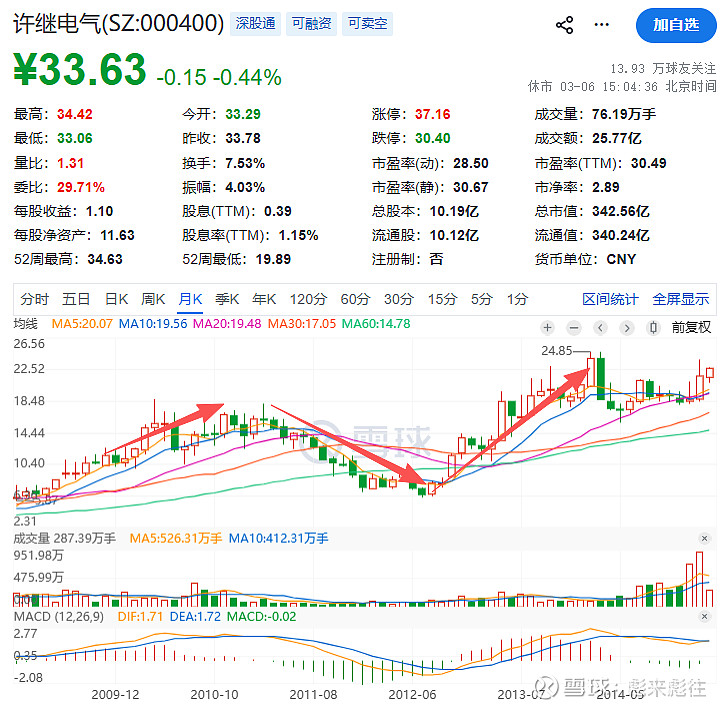The height and width of the screenshot is (710, 727).
Task: Click the 最高 34.42 value
Action: 75,114
